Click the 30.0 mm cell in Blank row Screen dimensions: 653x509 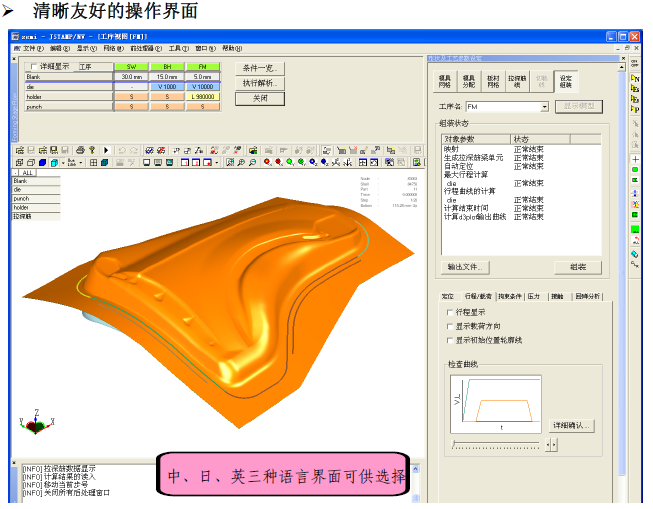coord(131,77)
